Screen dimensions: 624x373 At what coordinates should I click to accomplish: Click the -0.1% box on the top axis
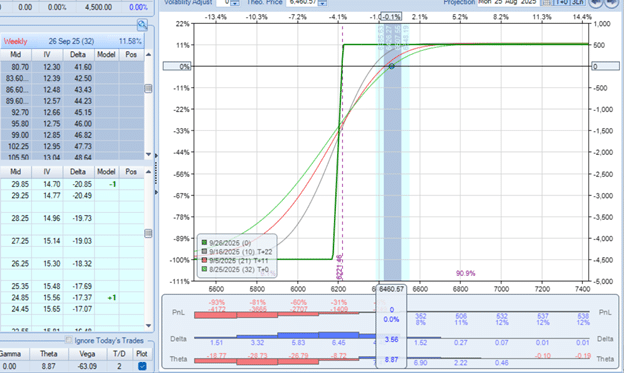[391, 17]
